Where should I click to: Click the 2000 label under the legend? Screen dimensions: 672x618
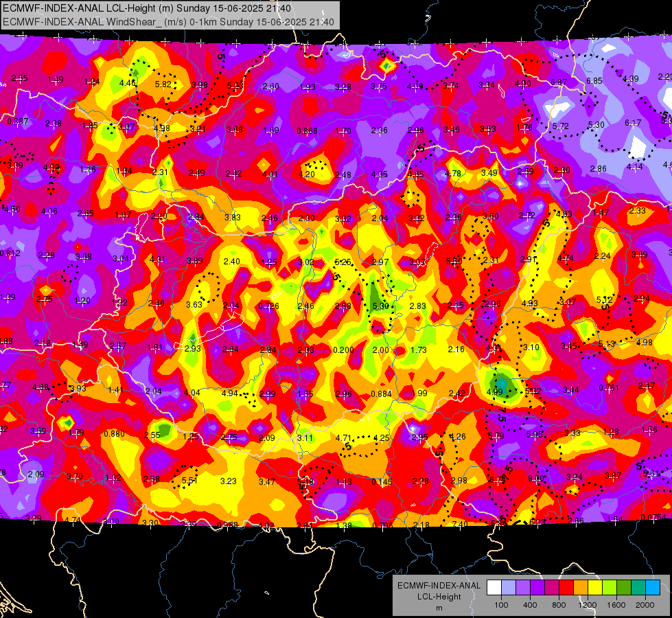(x=645, y=605)
